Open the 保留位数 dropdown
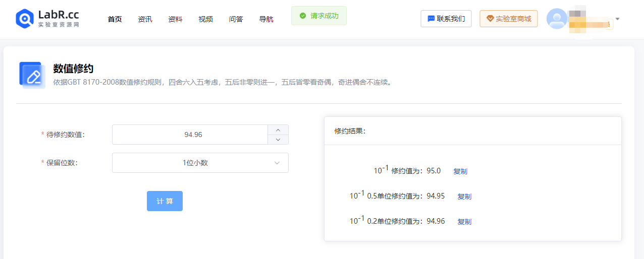Image resolution: width=644 pixels, height=259 pixels. pos(200,163)
